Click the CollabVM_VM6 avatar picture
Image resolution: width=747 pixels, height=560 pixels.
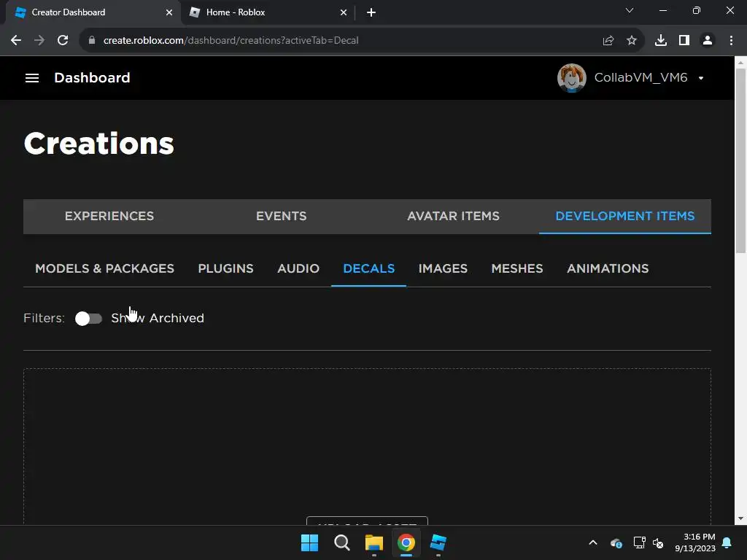pyautogui.click(x=571, y=77)
